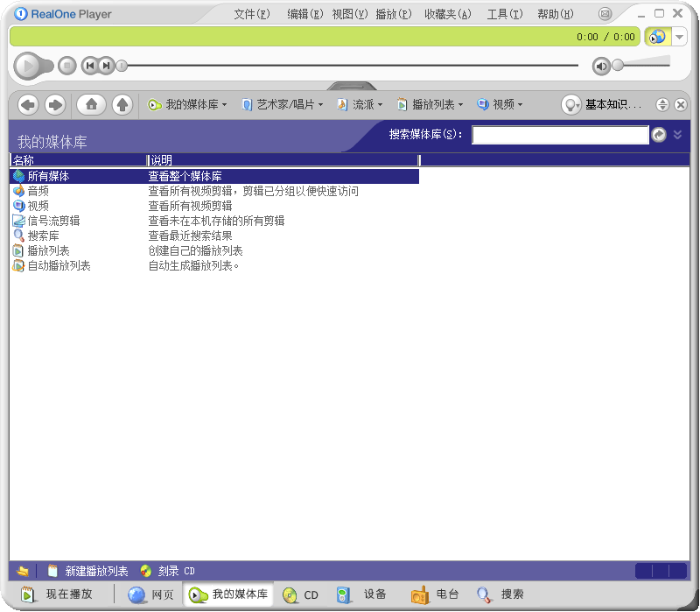Click the Home navigation button
Viewport: 700px width, 612px height.
(92, 105)
